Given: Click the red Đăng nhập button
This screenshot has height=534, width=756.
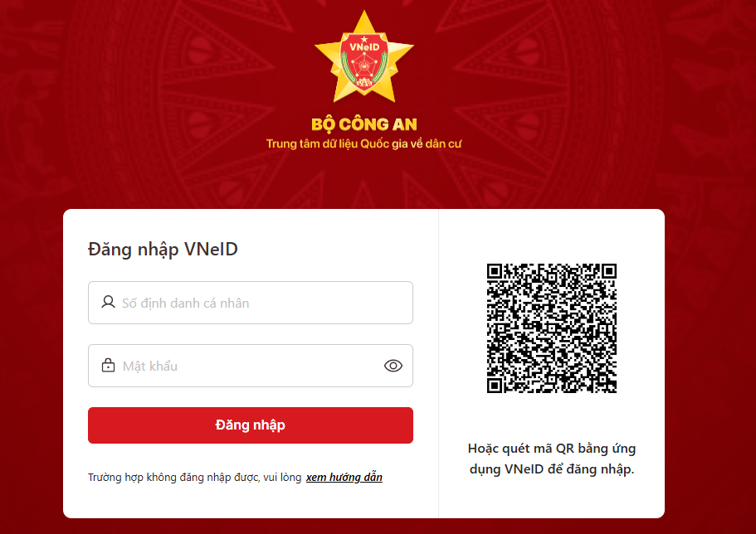Looking at the screenshot, I should pyautogui.click(x=251, y=425).
